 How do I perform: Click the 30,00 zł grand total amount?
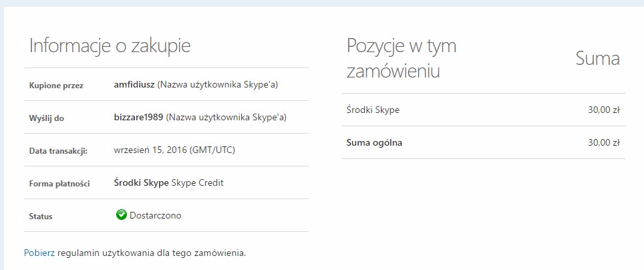603,142
